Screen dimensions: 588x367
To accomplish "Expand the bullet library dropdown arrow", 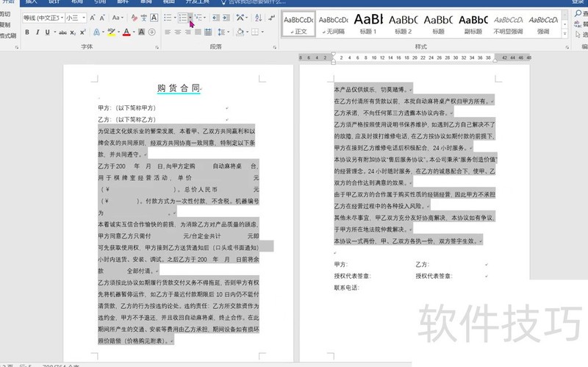I will coord(175,18).
